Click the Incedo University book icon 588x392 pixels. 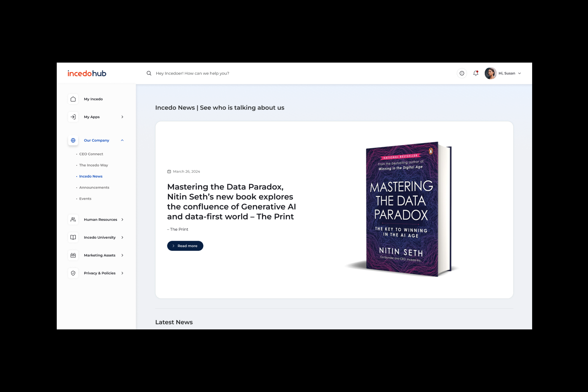(73, 237)
